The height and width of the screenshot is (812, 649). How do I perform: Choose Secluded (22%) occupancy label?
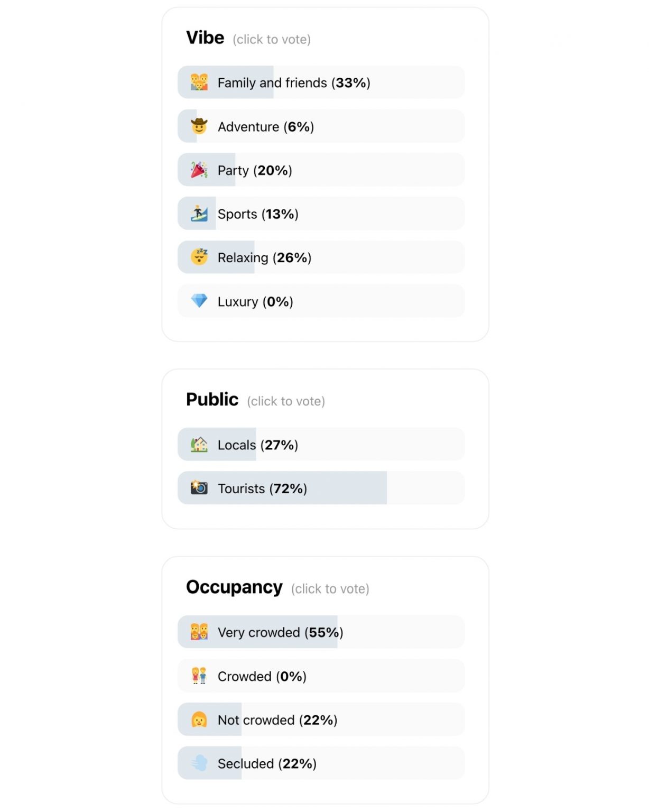pos(267,764)
